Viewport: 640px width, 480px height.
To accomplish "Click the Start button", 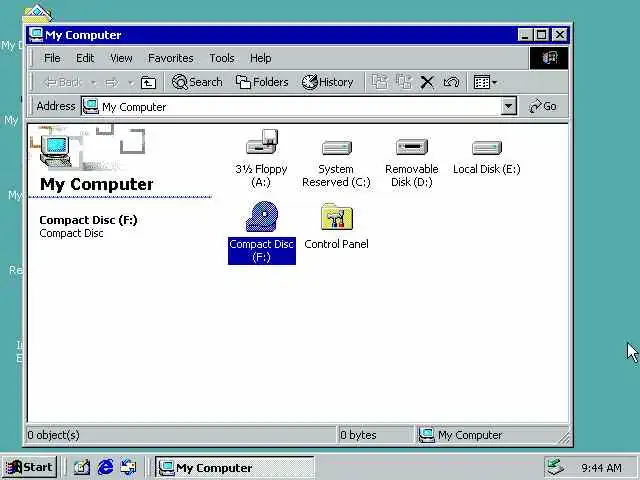I will click(29, 467).
